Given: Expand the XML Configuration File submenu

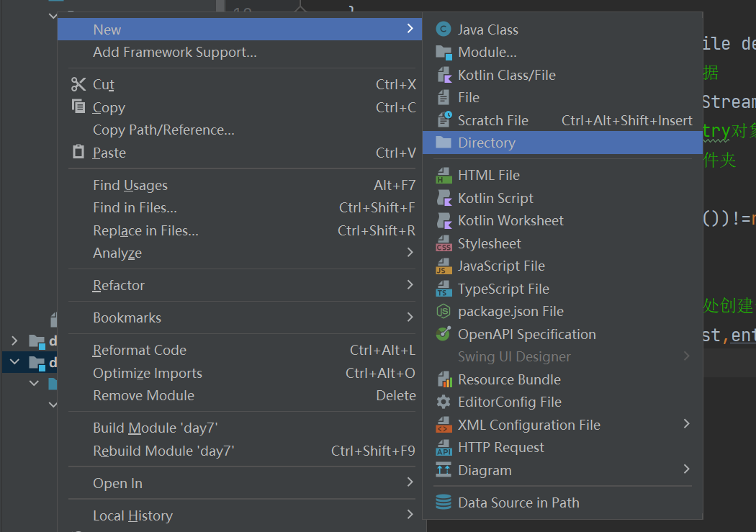Looking at the screenshot, I should pyautogui.click(x=529, y=425).
